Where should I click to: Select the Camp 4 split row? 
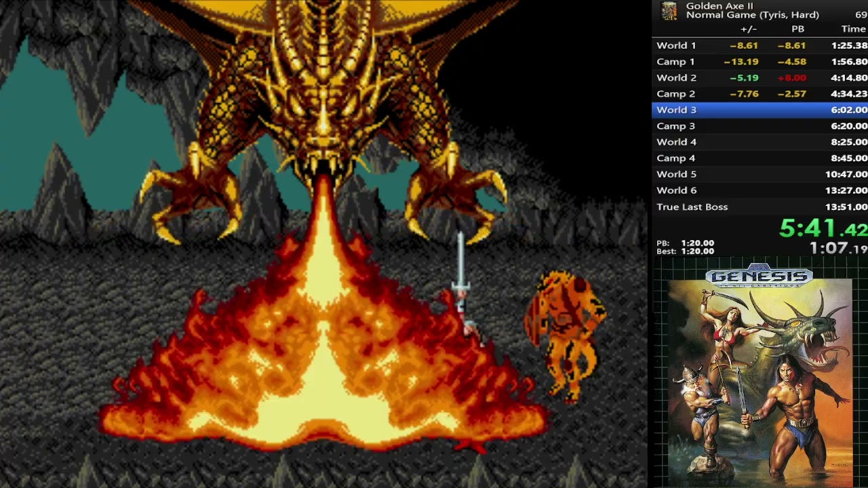[x=759, y=159]
